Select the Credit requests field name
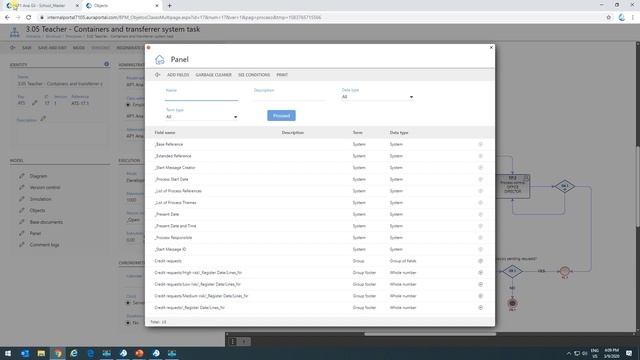 pyautogui.click(x=168, y=261)
